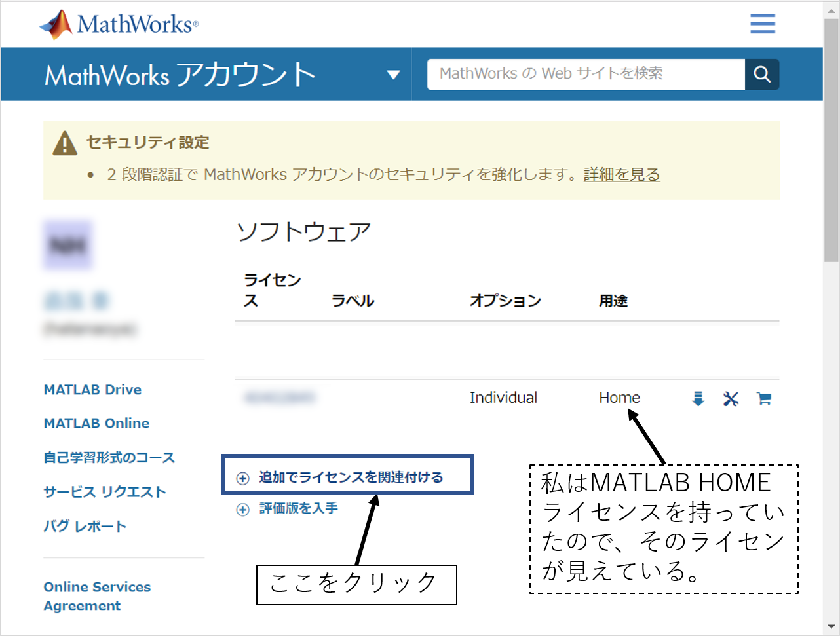Open MATLAB Online link
The width and height of the screenshot is (840, 636).
[96, 423]
